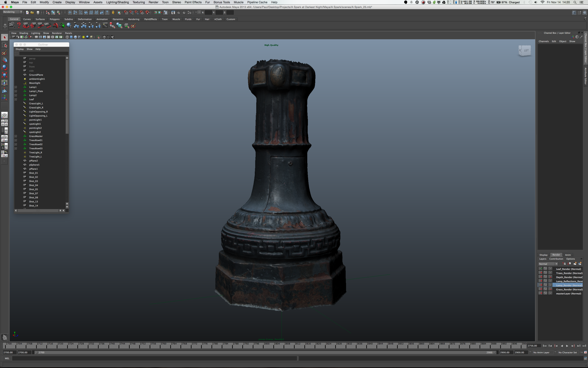Select the Soft Modification tool
The width and height of the screenshot is (588, 368).
4,90
